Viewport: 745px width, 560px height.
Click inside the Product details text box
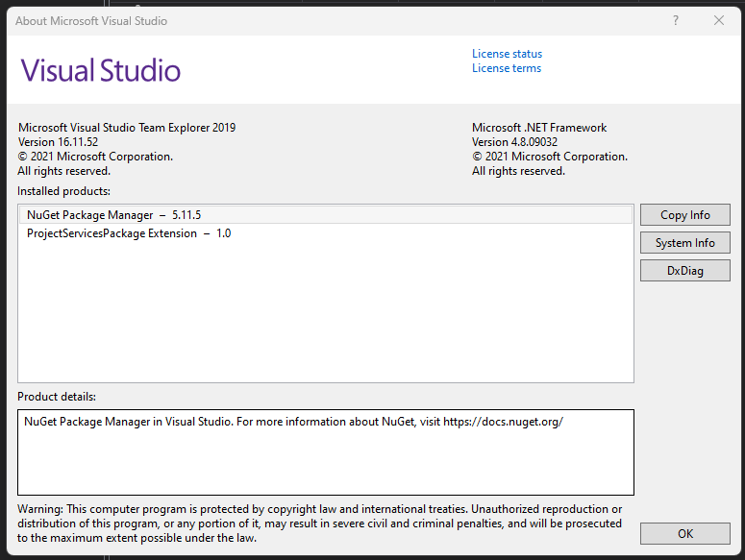(325, 461)
